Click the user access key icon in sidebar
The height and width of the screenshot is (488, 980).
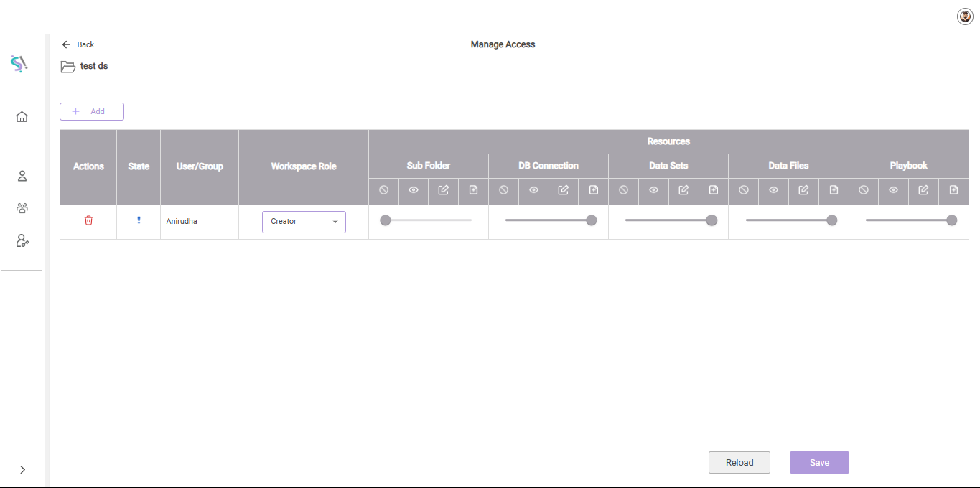point(22,241)
